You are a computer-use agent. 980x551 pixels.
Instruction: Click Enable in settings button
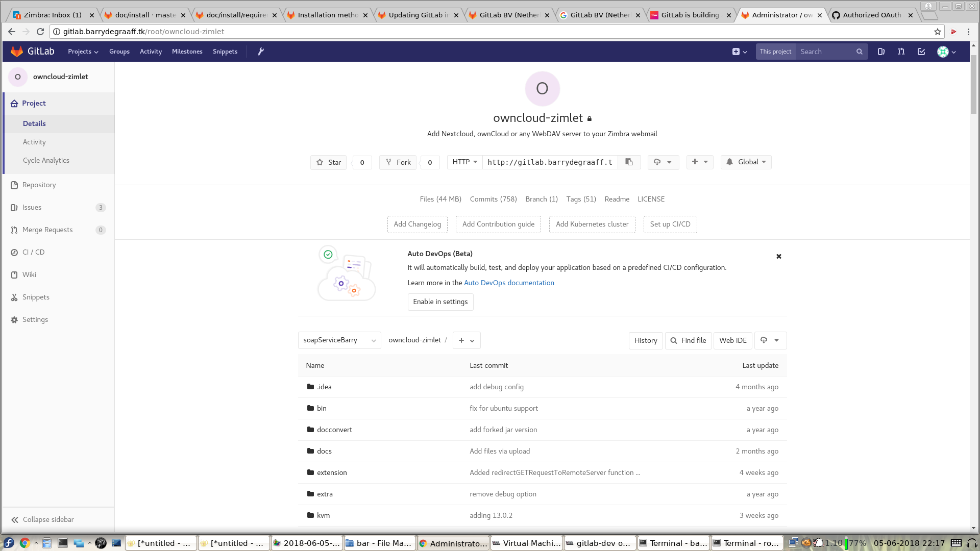coord(440,302)
